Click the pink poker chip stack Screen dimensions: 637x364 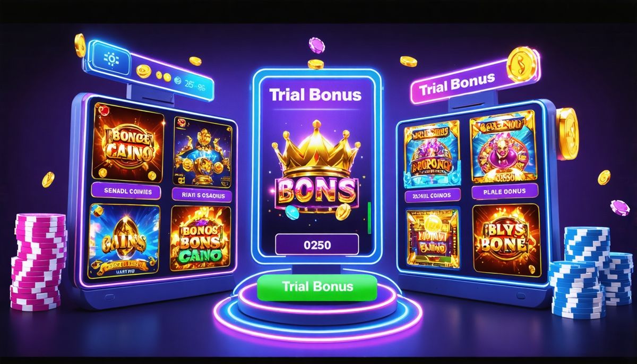click(38, 261)
